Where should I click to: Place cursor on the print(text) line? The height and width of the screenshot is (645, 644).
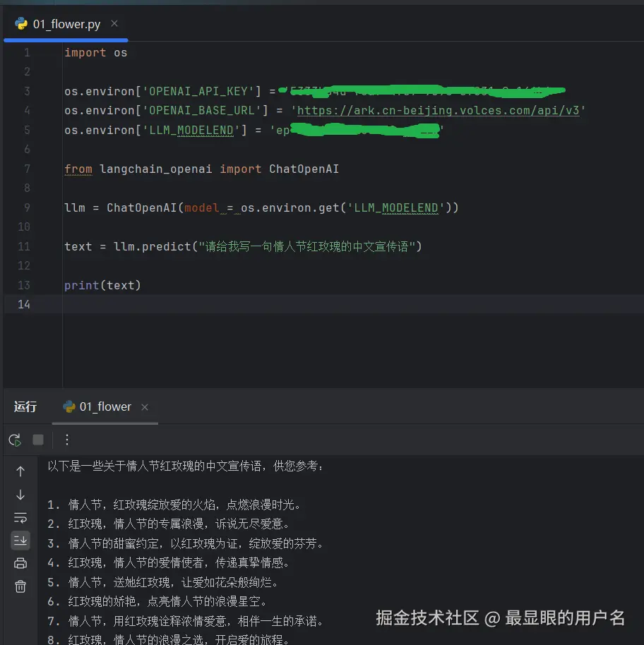click(x=102, y=285)
